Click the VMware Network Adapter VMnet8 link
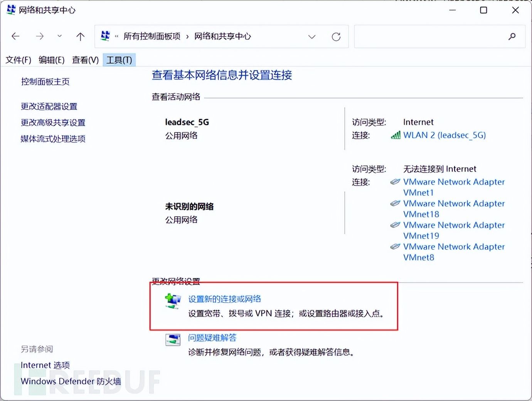532x401 pixels. pos(454,252)
